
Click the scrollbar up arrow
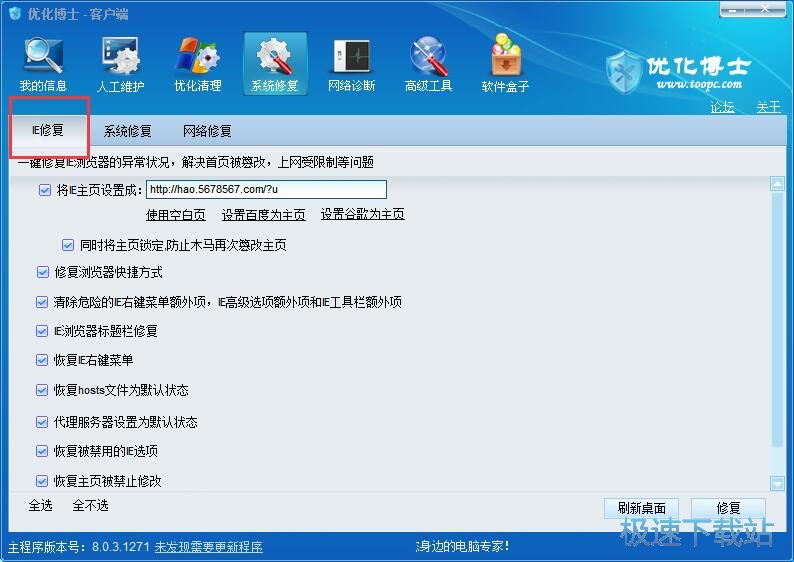click(x=777, y=183)
